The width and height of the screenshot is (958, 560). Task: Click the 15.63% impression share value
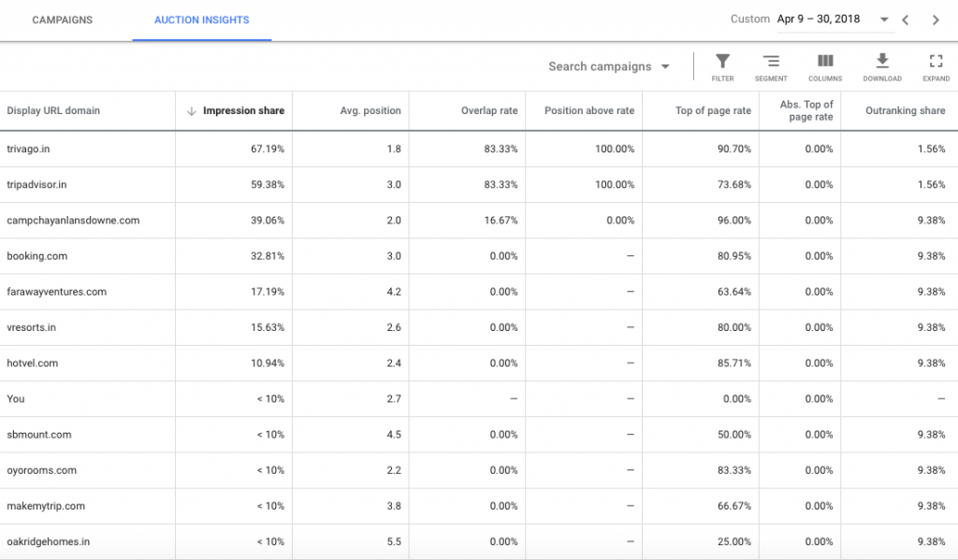tap(267, 327)
